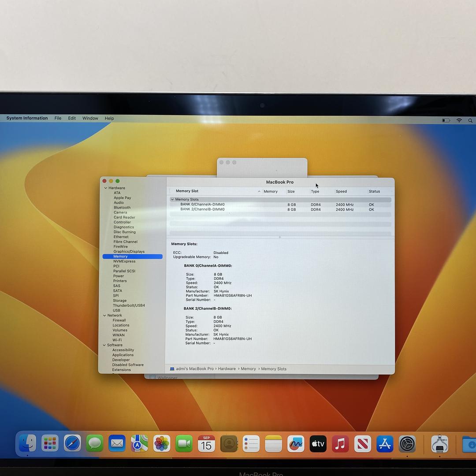Open the Photos app in dock
Viewport: 476px width, 476px height.
click(x=162, y=443)
